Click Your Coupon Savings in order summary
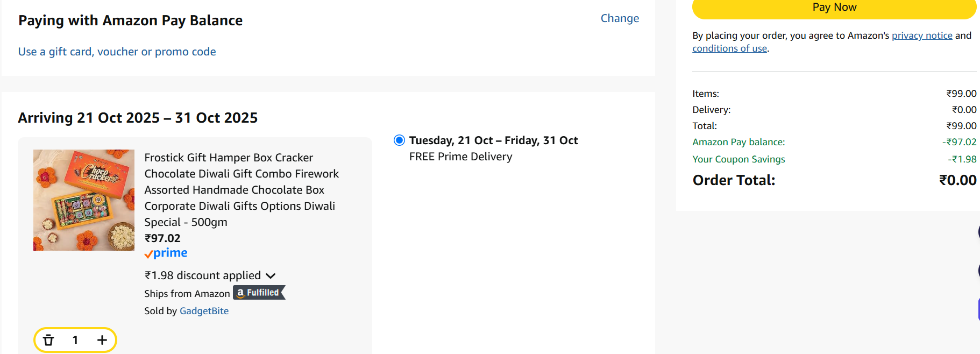The image size is (980, 354). coord(738,159)
